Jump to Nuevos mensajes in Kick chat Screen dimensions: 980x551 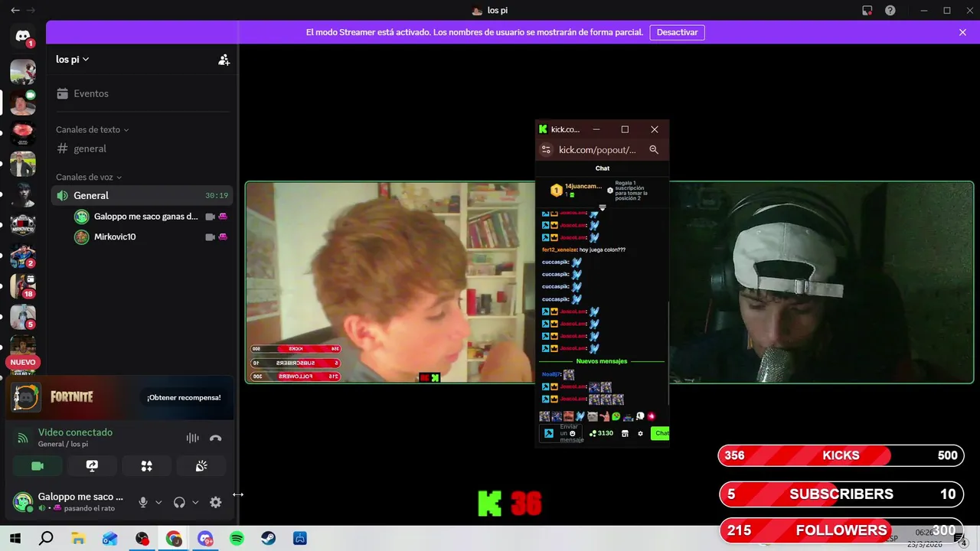pos(602,361)
